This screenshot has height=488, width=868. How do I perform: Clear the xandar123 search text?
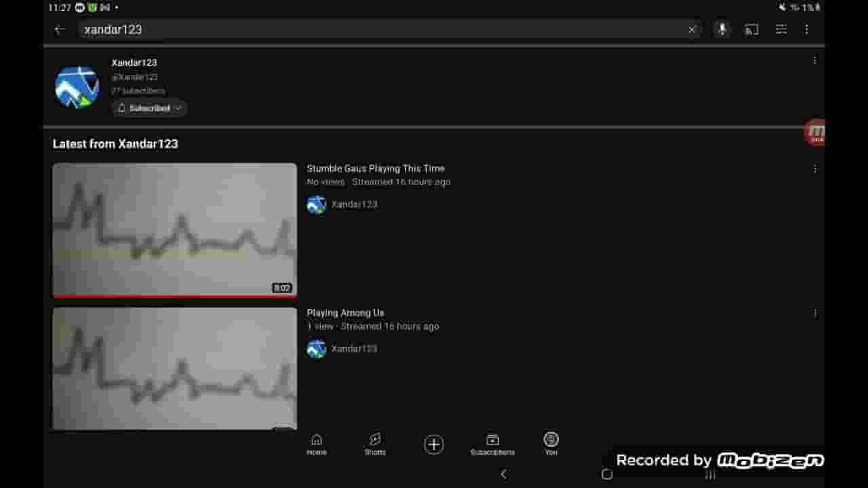point(692,30)
